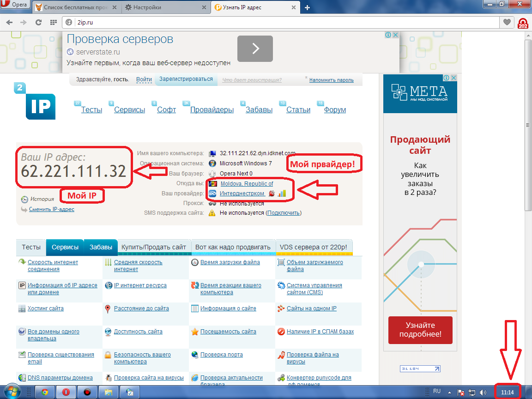Open the Тесты navigation menu

91,109
